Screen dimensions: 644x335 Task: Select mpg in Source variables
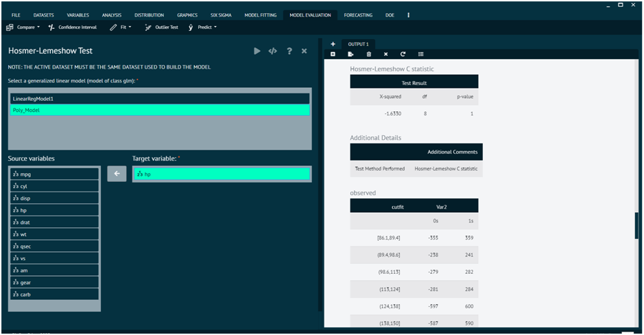pos(55,174)
